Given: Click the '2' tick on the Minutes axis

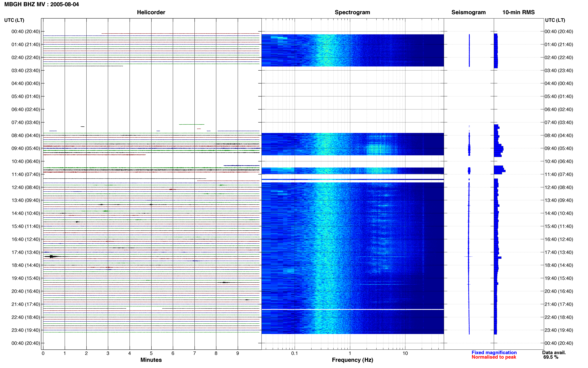Looking at the screenshot, I should 86,353.
